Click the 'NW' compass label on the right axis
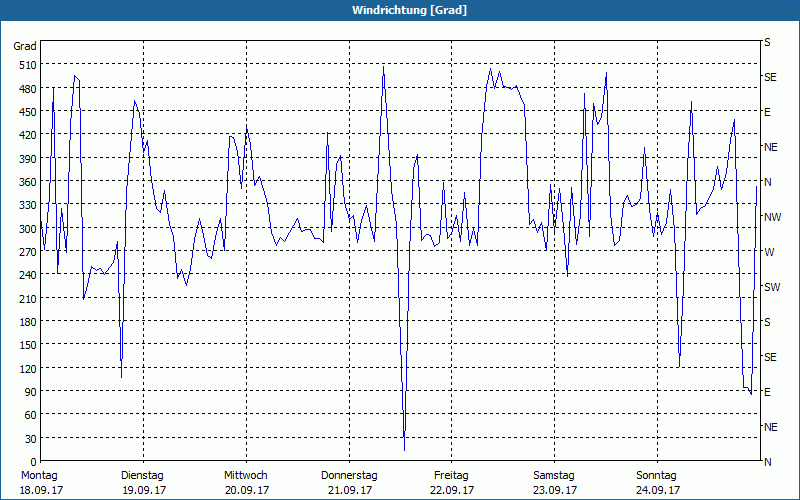Screen dimensions: 800x500 tap(772, 217)
